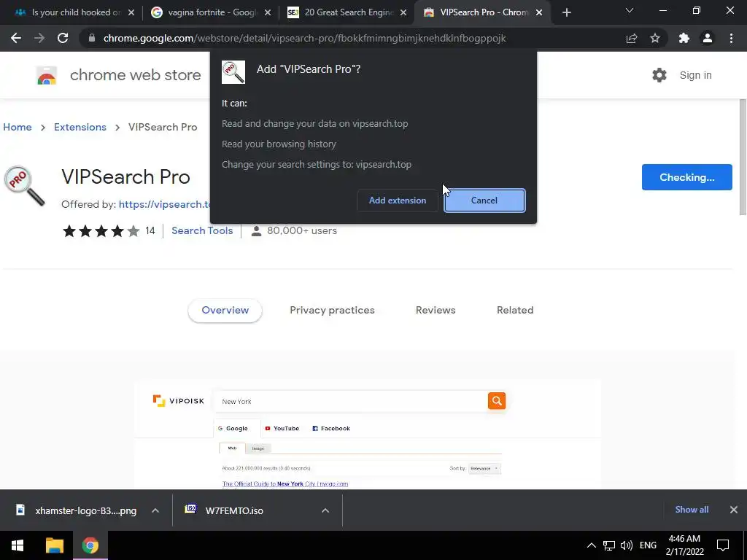Open vipsearch offered-by link
Image resolution: width=747 pixels, height=560 pixels.
(164, 204)
